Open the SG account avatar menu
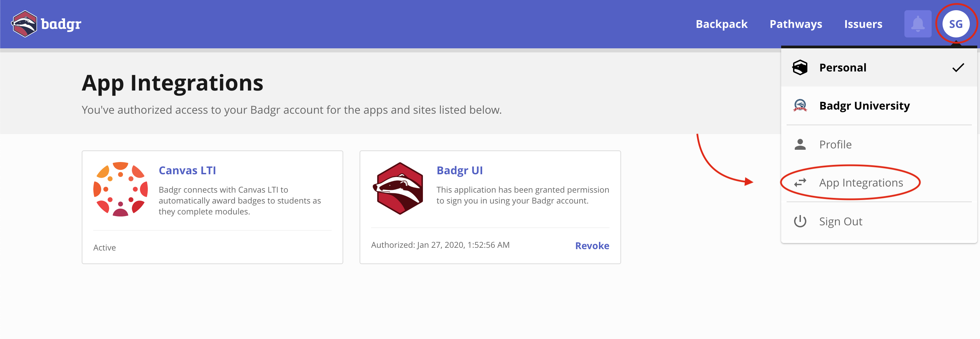 point(955,24)
